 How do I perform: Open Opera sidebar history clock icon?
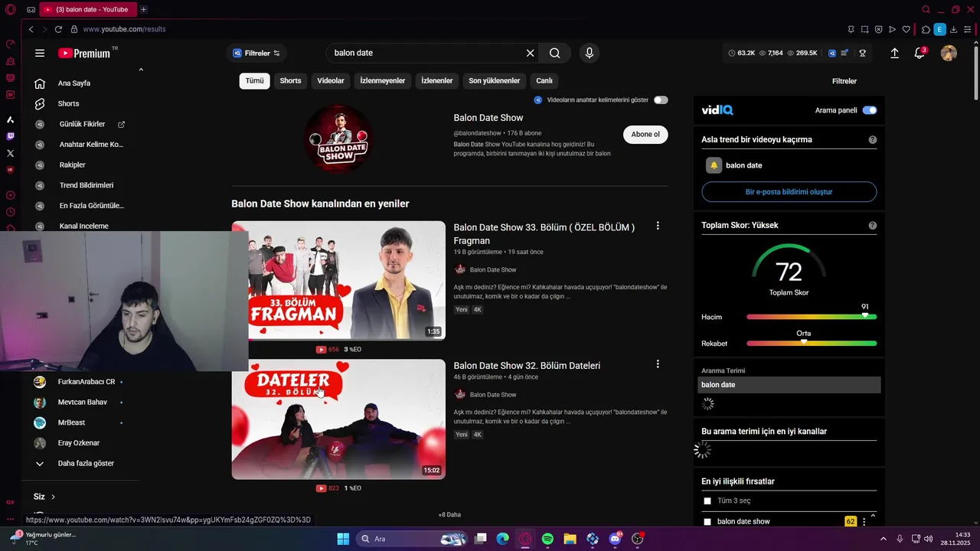(x=10, y=212)
